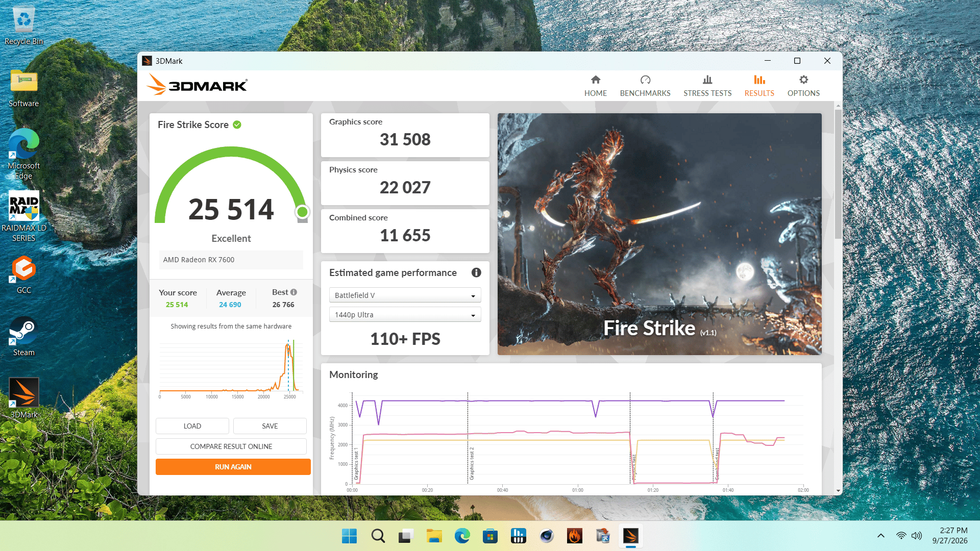Switch to the BENCHMARKS tab
The width and height of the screenshot is (980, 551).
(645, 86)
